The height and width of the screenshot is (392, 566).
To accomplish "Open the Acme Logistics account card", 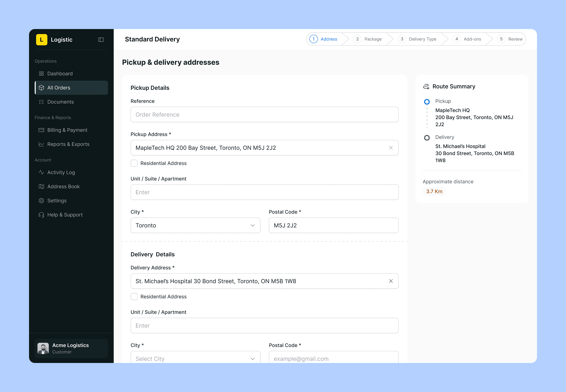I will (71, 348).
